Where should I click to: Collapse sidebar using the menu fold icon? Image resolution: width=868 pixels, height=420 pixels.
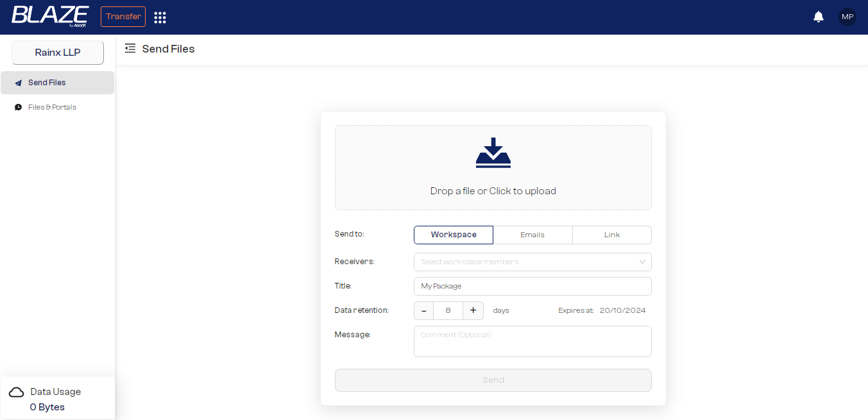[130, 48]
